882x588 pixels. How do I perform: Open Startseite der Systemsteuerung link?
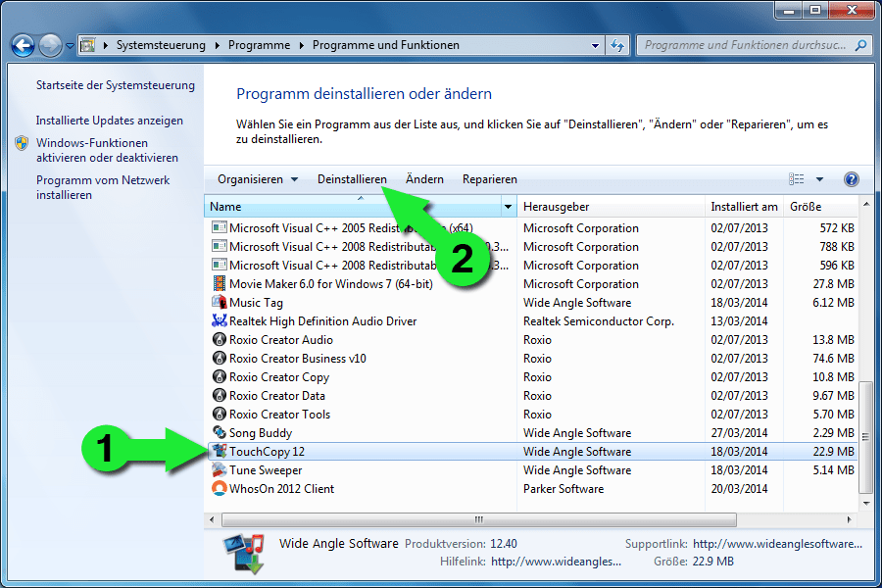pos(116,85)
